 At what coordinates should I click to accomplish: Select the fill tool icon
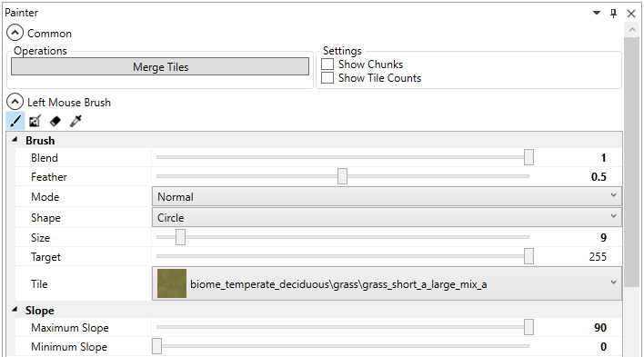(x=35, y=121)
